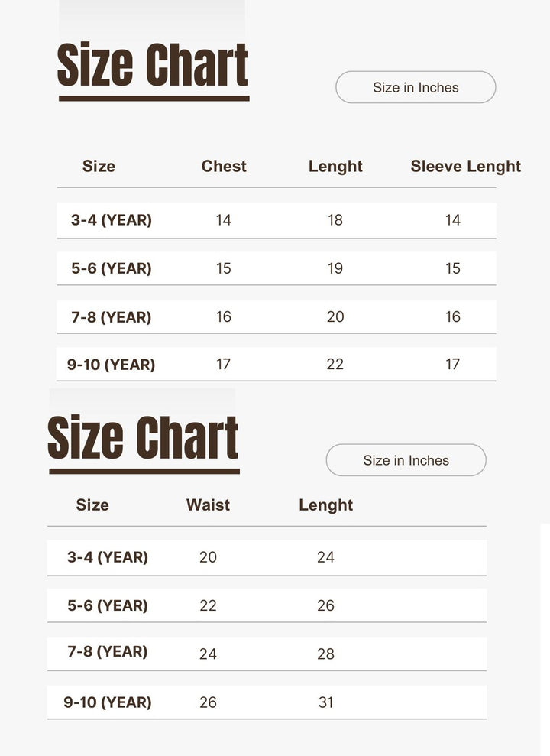The height and width of the screenshot is (756, 550).
Task: Click sleeve length value 16 for 7-8 year
Action: 453,316
